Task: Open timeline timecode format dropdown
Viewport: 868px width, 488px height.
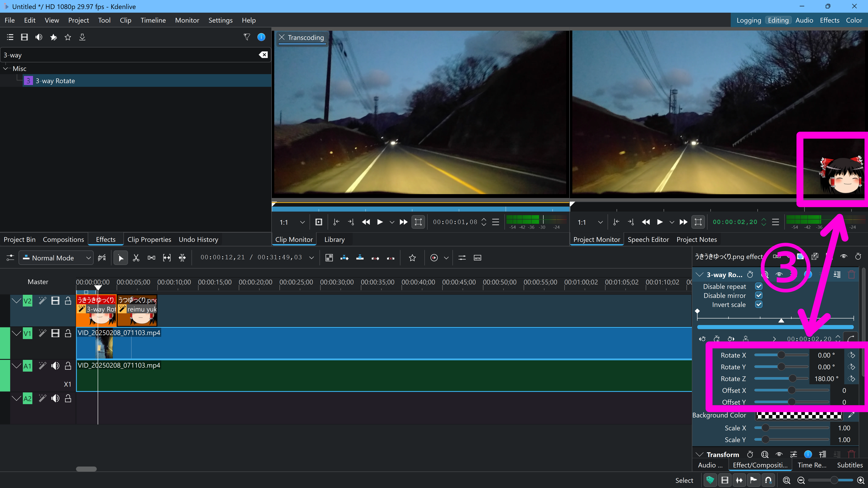Action: coord(311,258)
